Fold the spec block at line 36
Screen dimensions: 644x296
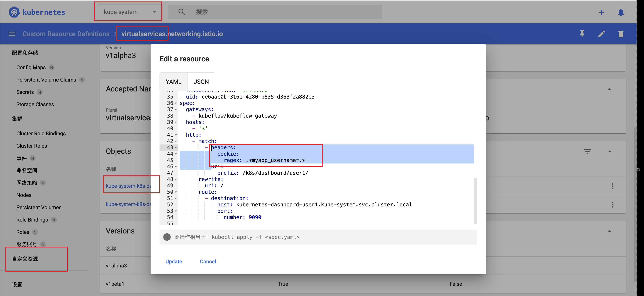click(x=176, y=103)
